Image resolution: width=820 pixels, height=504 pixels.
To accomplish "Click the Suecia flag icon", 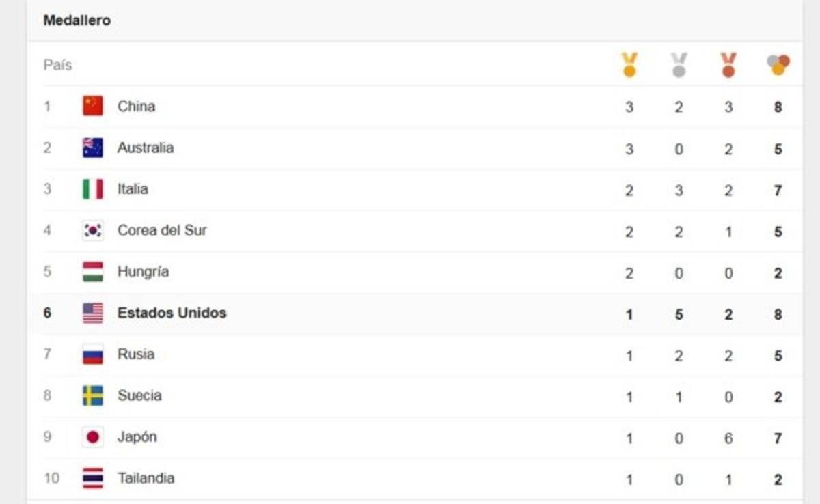I will click(x=93, y=395).
